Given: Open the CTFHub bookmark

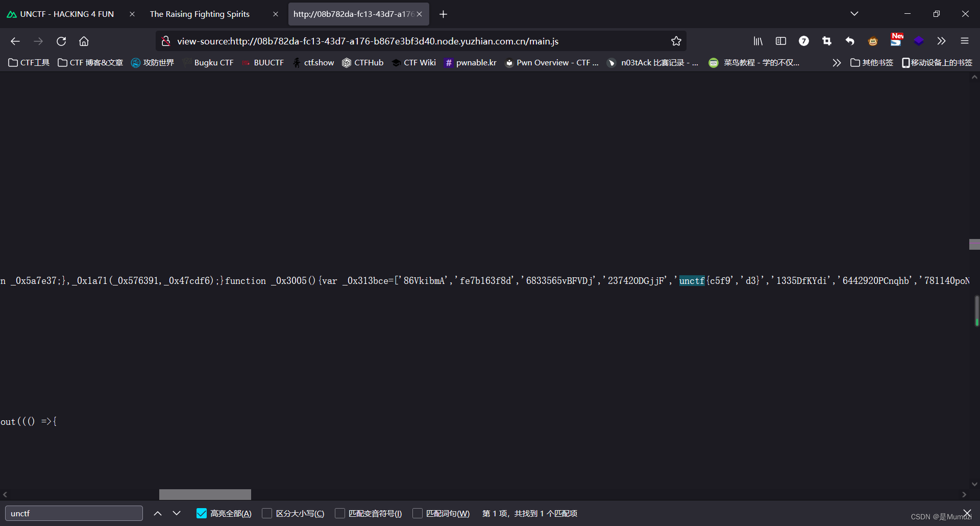Looking at the screenshot, I should point(363,62).
